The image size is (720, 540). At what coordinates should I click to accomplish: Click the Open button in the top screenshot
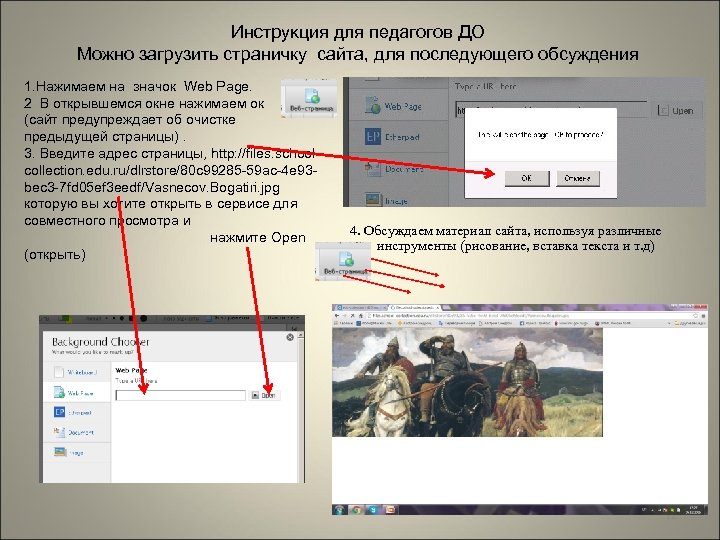(677, 111)
